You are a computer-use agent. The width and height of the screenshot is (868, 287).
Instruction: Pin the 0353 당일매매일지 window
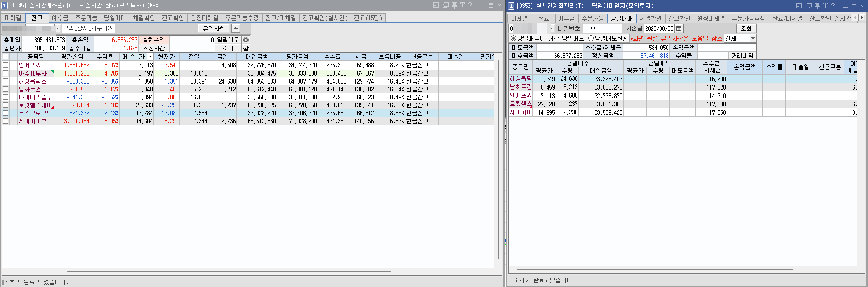(817, 6)
